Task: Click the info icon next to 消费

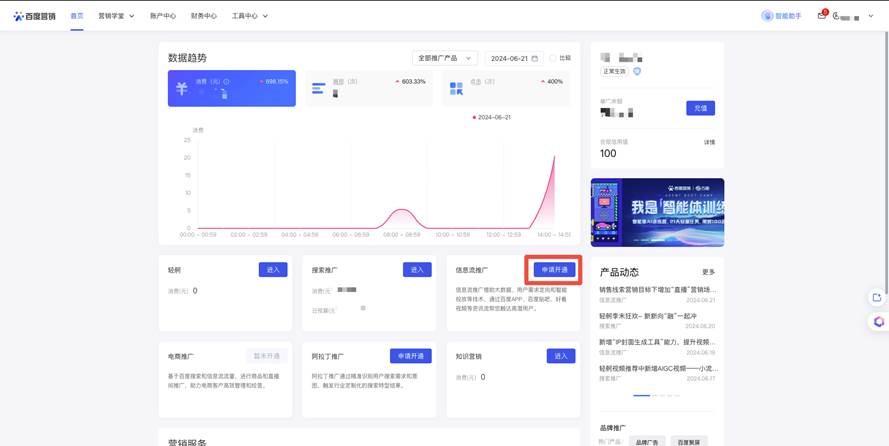Action: (227, 82)
